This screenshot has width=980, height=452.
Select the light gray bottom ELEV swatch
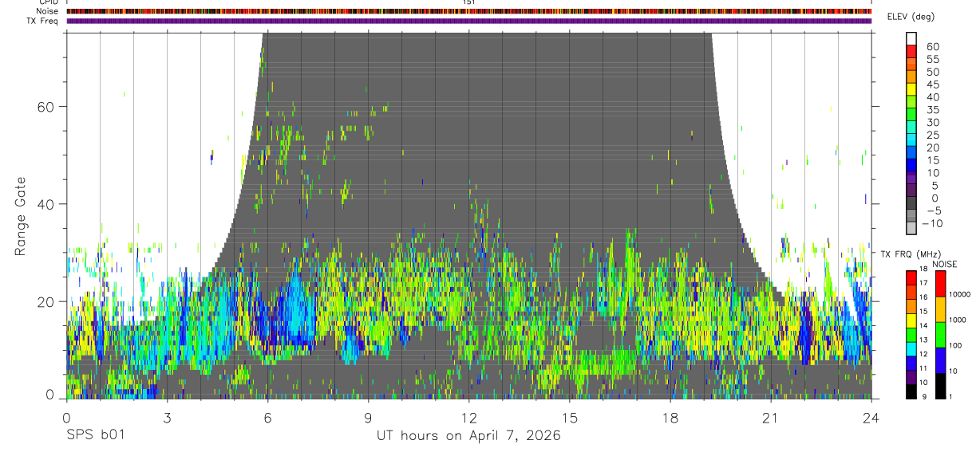click(911, 228)
